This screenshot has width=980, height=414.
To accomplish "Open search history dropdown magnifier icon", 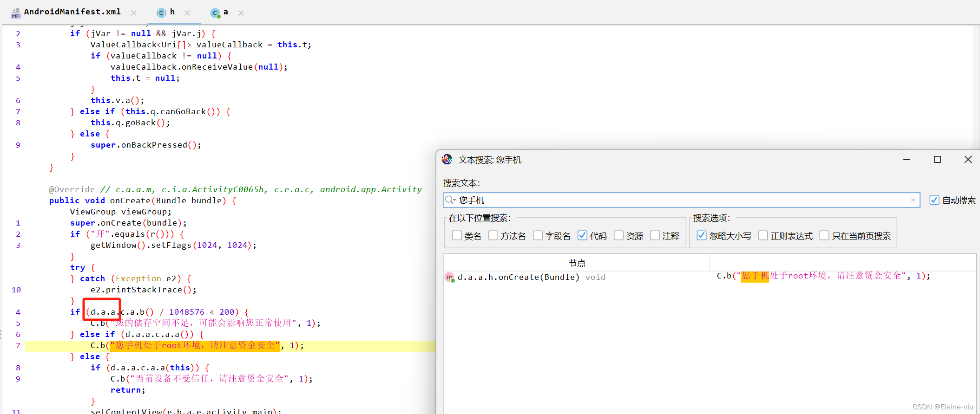I will (450, 200).
